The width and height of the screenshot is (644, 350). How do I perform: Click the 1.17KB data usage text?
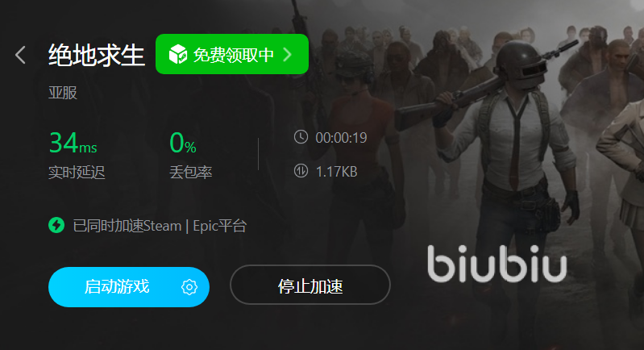336,171
